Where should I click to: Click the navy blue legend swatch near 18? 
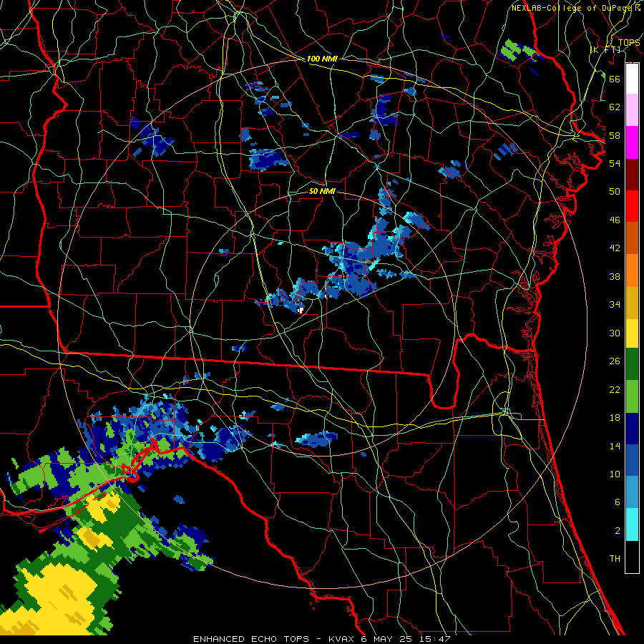pos(632,429)
